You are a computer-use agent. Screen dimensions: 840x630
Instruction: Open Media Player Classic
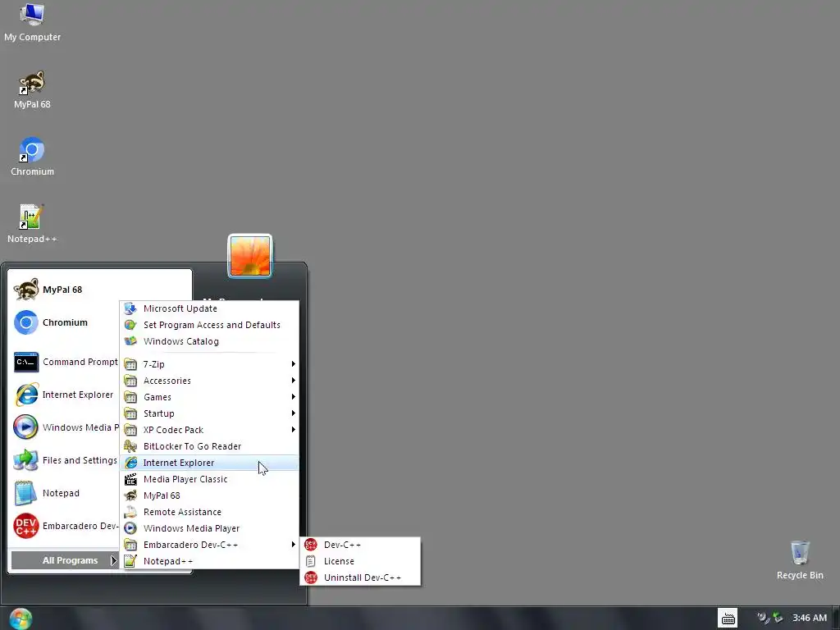coord(209,479)
